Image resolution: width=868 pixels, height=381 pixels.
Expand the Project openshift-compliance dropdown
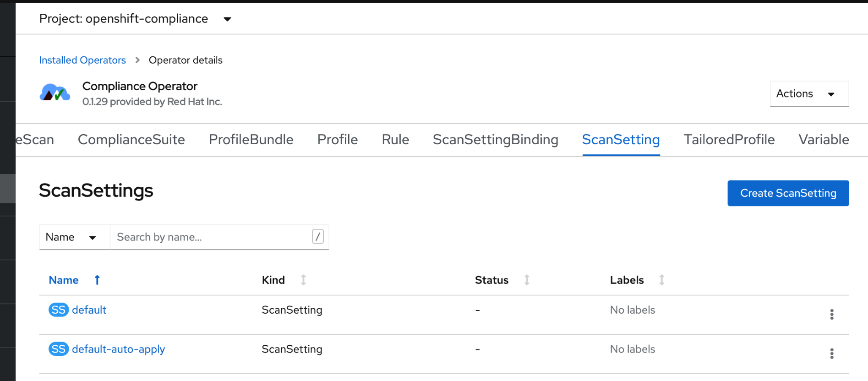pos(227,19)
